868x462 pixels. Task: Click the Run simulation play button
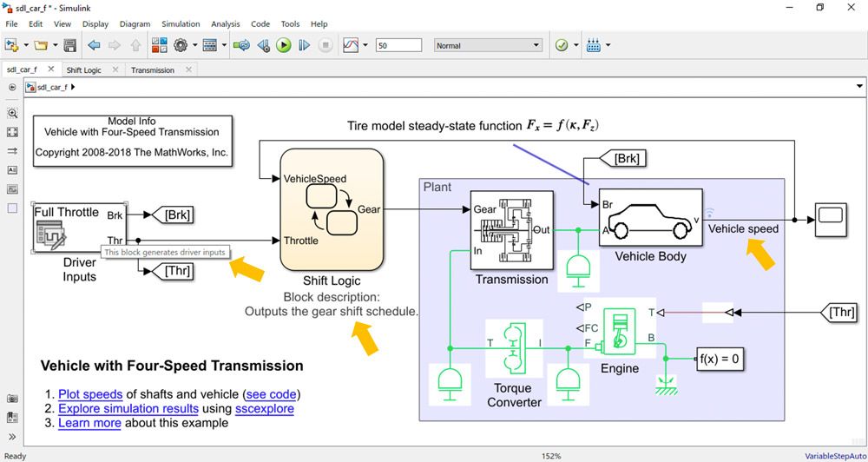coord(284,45)
